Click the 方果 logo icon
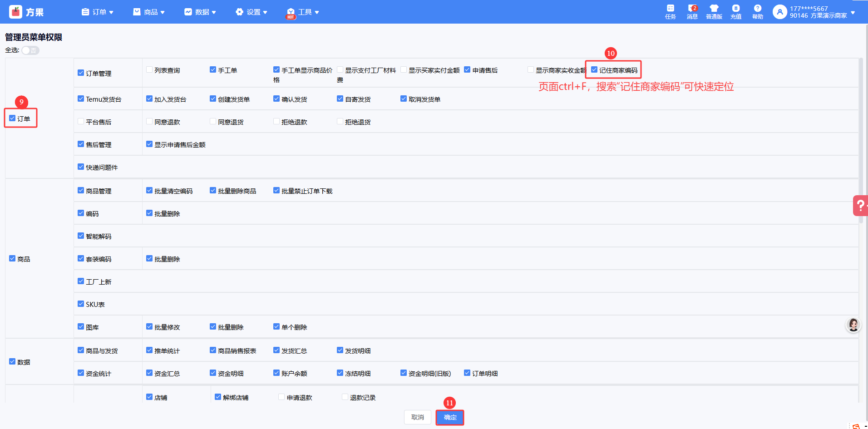 pyautogui.click(x=16, y=12)
